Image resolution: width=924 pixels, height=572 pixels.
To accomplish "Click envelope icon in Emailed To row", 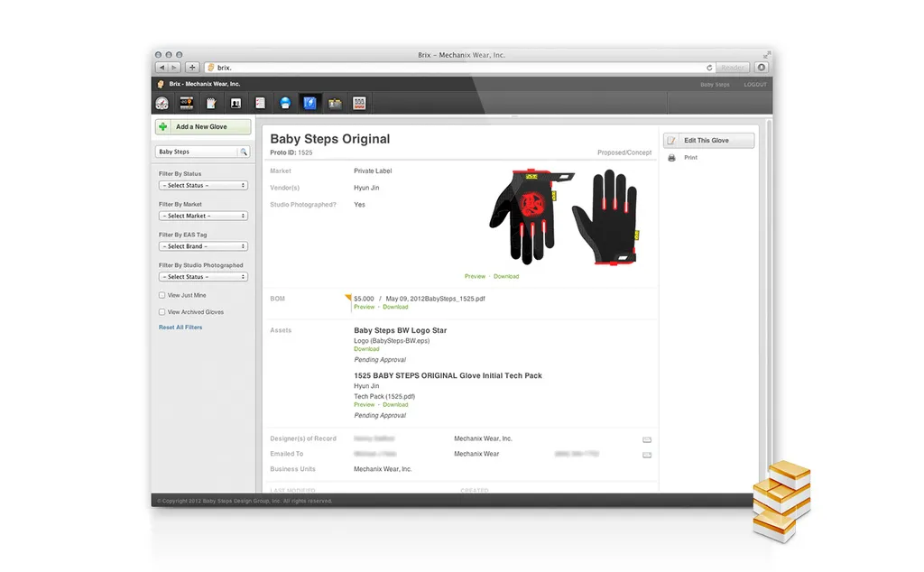I will pos(647,455).
